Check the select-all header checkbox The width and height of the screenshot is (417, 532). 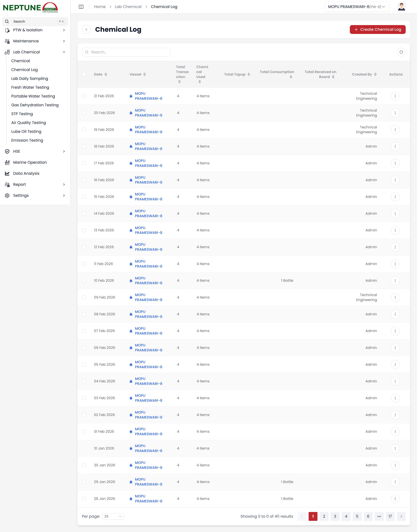[84, 74]
